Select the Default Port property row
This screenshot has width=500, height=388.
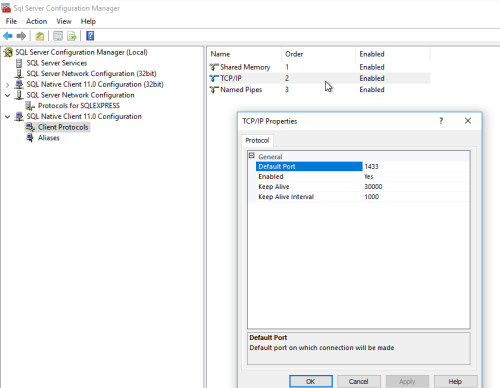click(362, 166)
